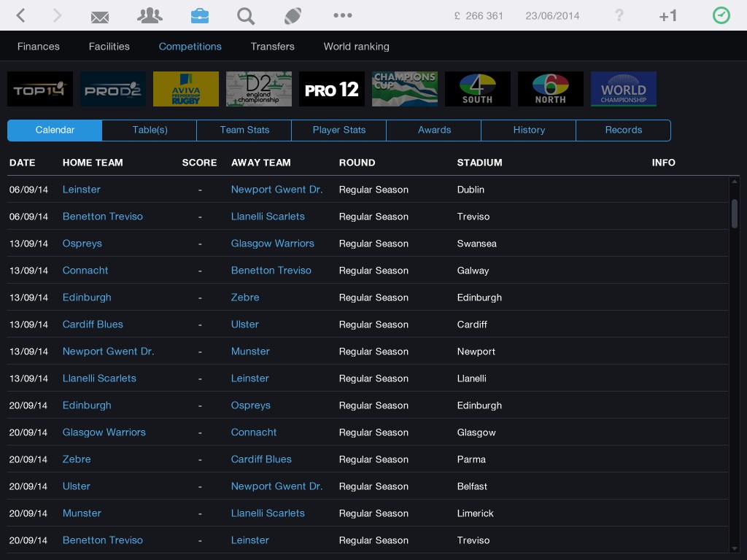Click the down arrow of scrollbar

point(735,548)
